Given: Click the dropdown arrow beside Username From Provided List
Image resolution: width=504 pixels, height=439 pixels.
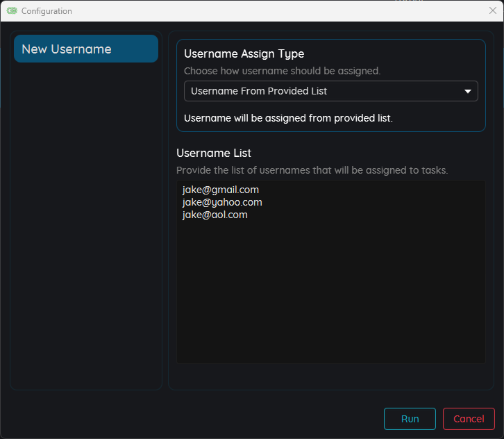Looking at the screenshot, I should tap(467, 91).
